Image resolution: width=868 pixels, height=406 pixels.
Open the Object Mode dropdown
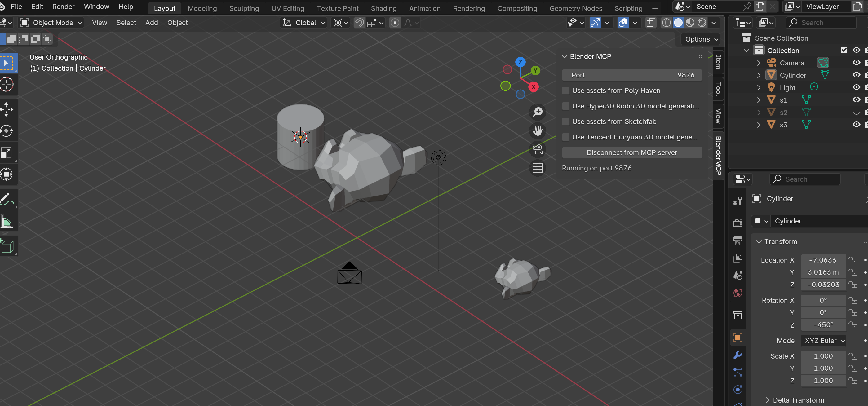[x=51, y=23]
